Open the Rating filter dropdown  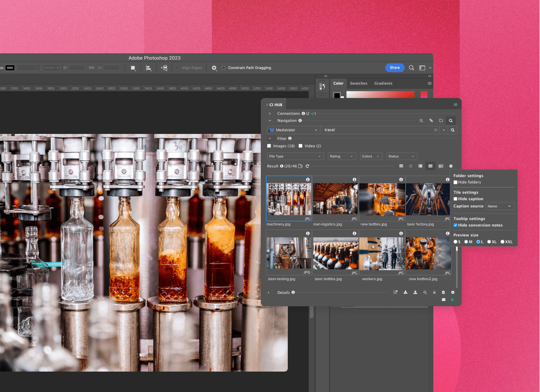tap(342, 156)
